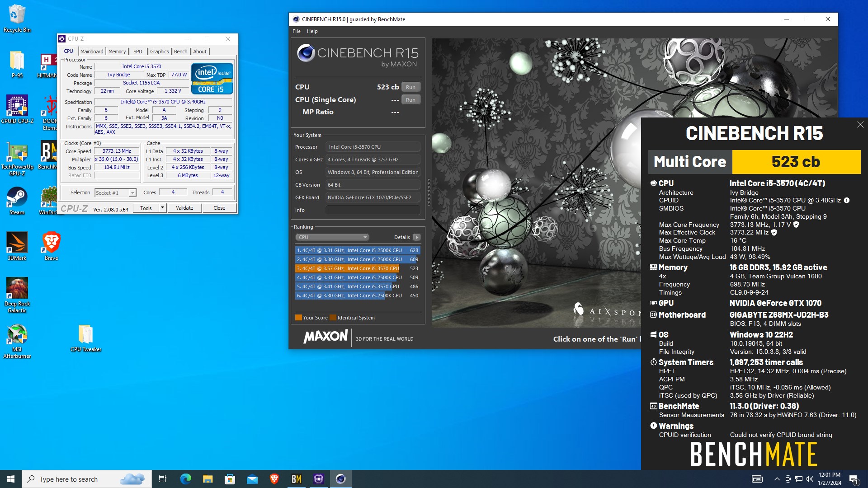The height and width of the screenshot is (488, 868).
Task: Click the Intel Core i5 logo in CPU-Z
Action: pyautogui.click(x=212, y=79)
